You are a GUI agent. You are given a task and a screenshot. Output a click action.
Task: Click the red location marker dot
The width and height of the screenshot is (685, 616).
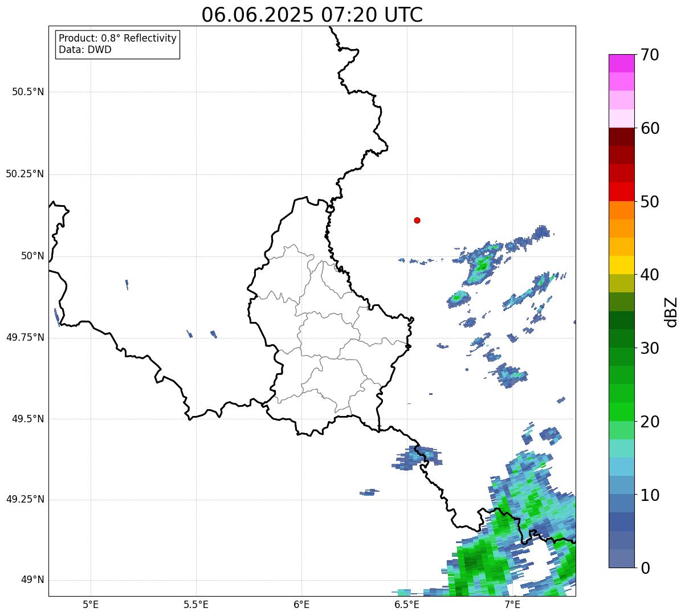click(417, 220)
